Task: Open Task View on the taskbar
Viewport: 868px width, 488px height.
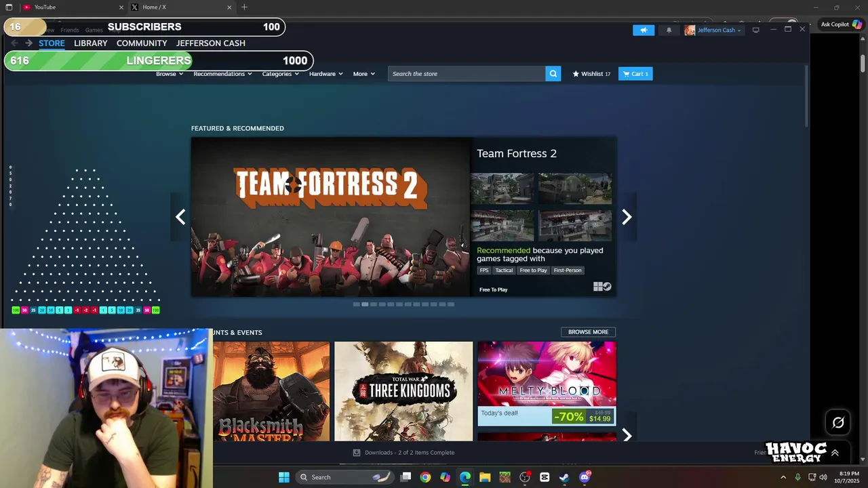Action: [406, 477]
